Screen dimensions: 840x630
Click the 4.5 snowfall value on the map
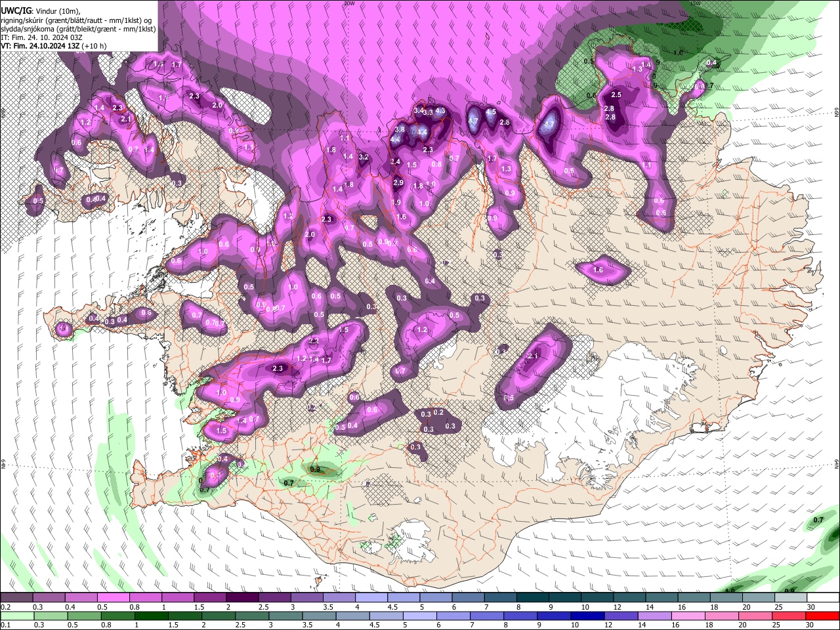click(x=491, y=112)
